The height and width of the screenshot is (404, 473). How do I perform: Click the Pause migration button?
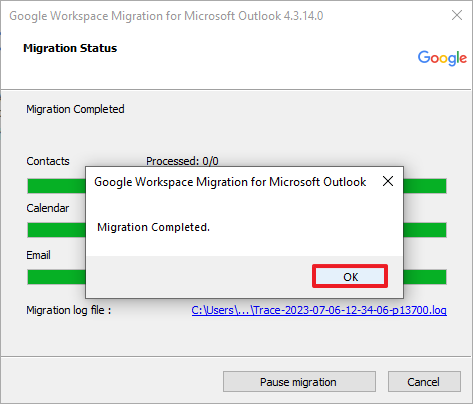click(299, 382)
